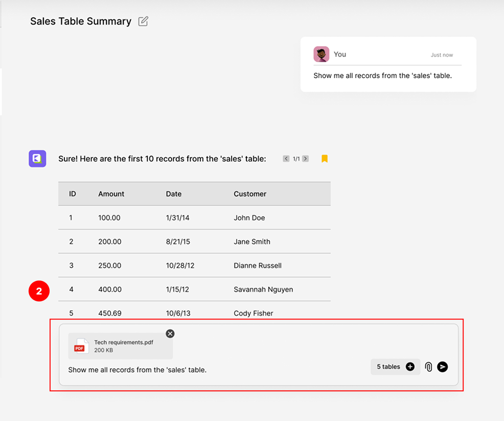Go to next response with right arrow
The image size is (504, 421).
[305, 159]
